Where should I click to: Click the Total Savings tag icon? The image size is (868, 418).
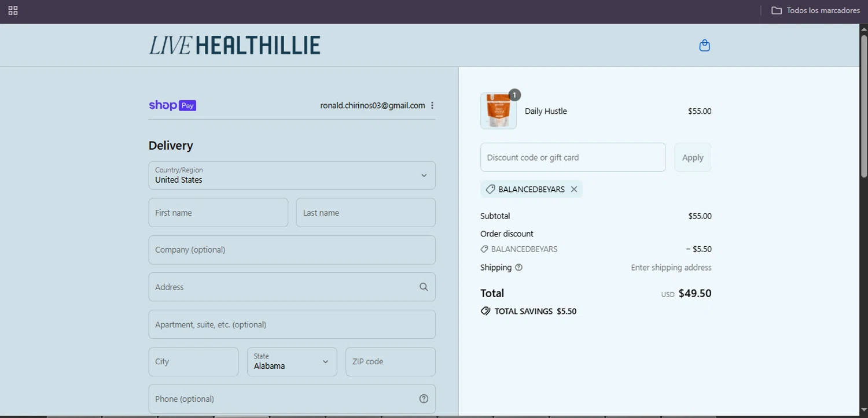486,311
